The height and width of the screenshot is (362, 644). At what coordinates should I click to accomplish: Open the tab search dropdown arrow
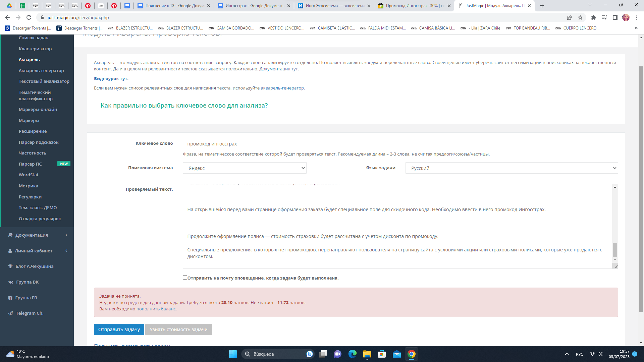pos(590,5)
